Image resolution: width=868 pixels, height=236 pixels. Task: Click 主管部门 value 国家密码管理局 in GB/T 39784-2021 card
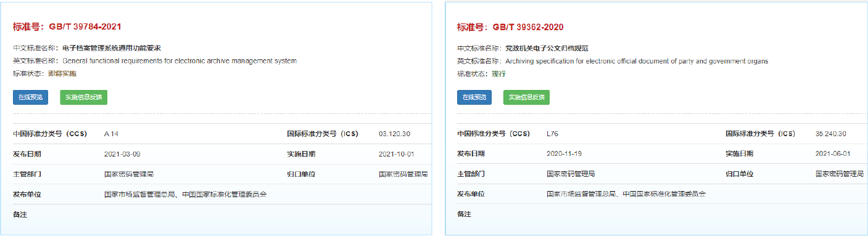(x=128, y=174)
